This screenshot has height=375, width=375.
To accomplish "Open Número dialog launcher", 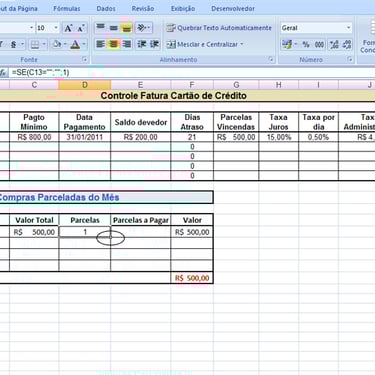I will (350, 60).
